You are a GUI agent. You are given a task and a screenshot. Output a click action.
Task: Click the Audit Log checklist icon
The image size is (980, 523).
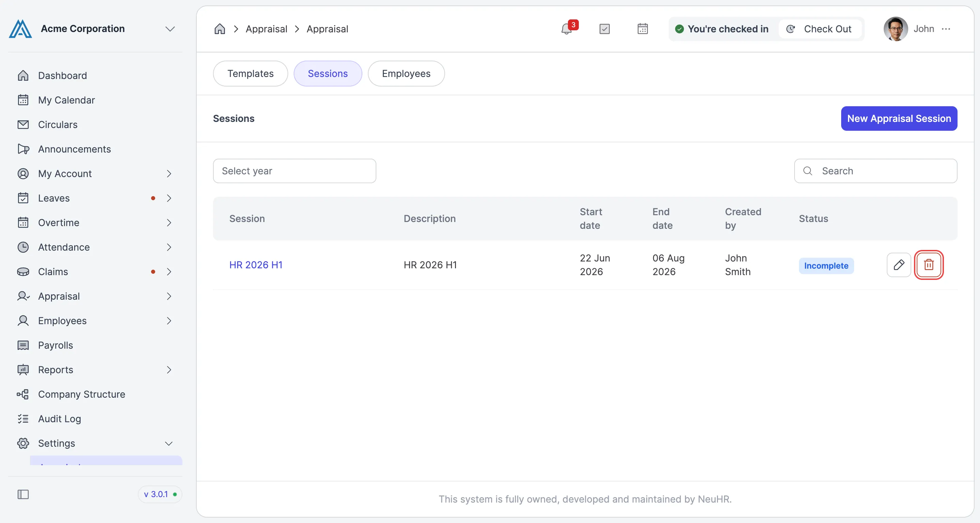[x=23, y=419]
